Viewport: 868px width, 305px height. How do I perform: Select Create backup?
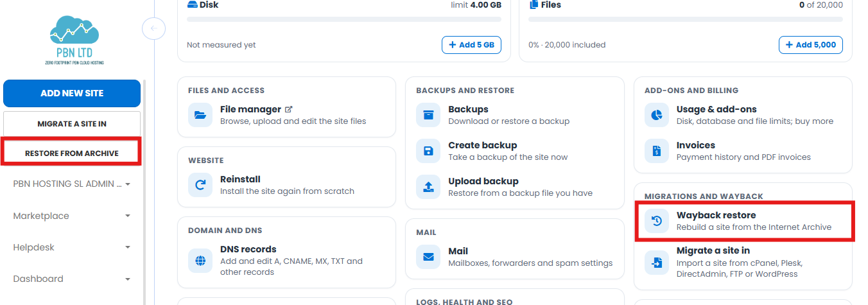(482, 145)
